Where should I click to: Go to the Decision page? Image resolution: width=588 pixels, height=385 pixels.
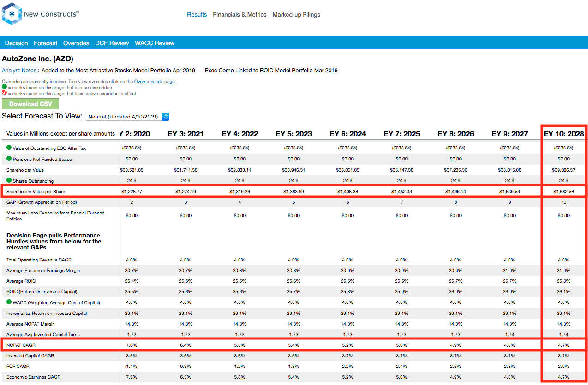point(17,43)
